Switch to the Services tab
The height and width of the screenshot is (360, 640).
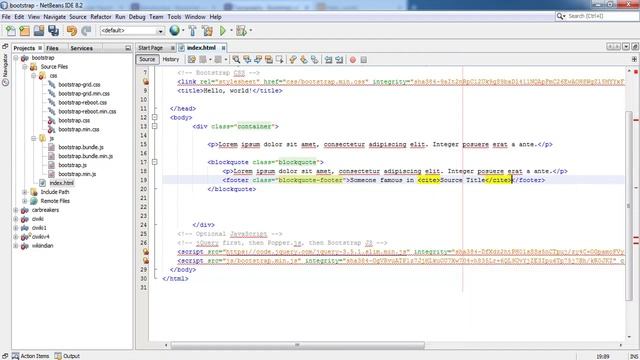pos(82,48)
